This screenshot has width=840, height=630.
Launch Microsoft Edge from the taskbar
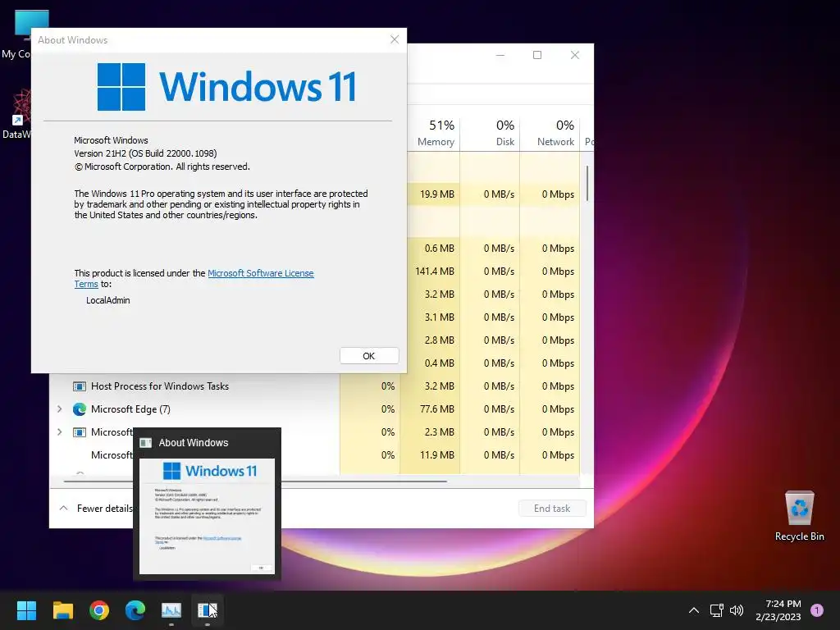[x=135, y=609]
